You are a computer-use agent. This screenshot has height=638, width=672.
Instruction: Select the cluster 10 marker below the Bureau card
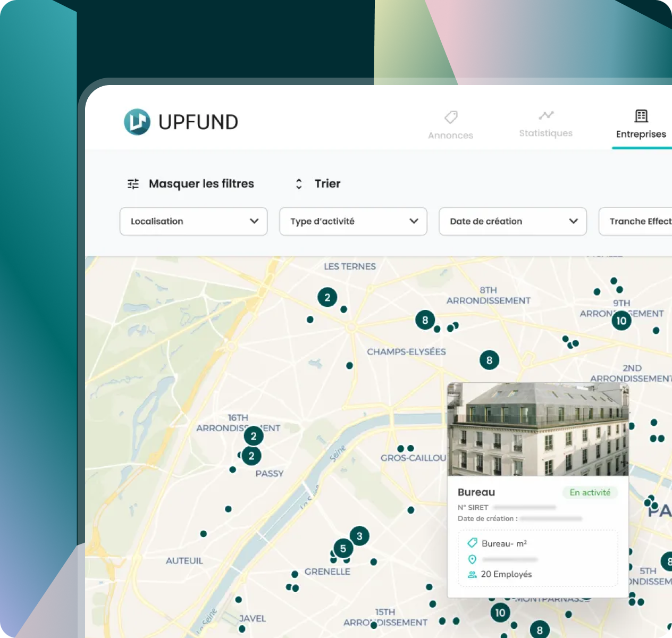coord(500,612)
